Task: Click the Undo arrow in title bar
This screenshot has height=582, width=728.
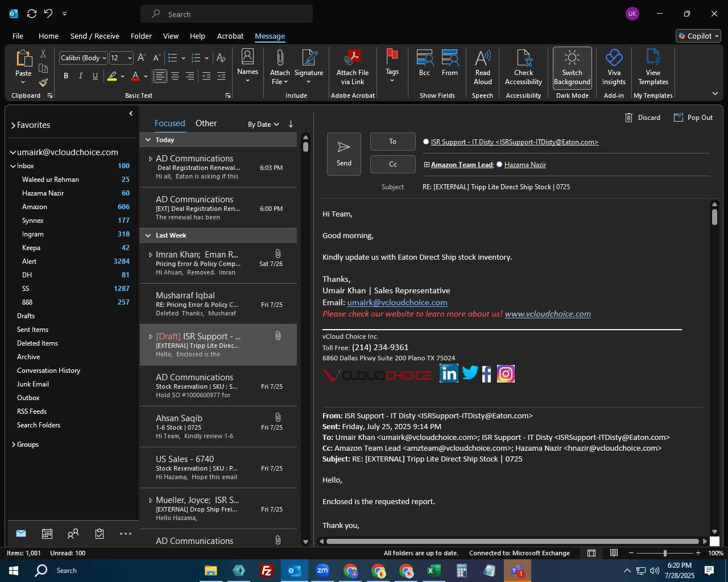Action: click(48, 13)
